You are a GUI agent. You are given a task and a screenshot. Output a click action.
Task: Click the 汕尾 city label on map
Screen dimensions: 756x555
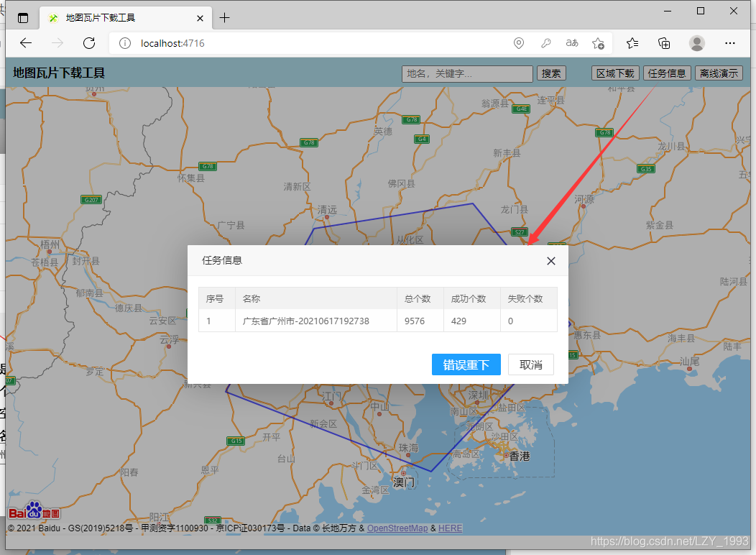689,361
